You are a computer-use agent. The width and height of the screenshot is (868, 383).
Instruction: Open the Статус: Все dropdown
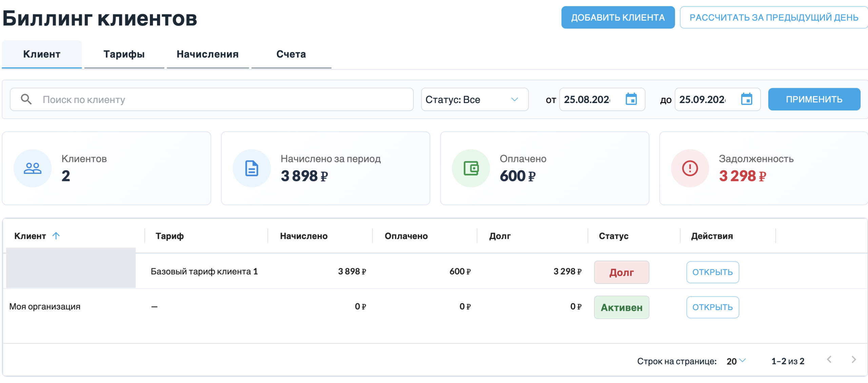click(x=475, y=99)
